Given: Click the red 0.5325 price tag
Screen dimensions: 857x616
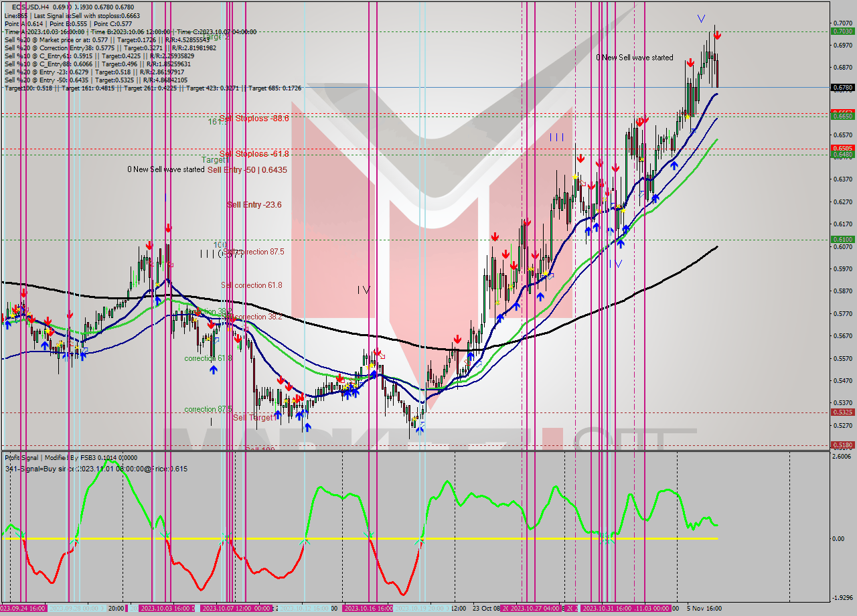Looking at the screenshot, I should tap(842, 412).
